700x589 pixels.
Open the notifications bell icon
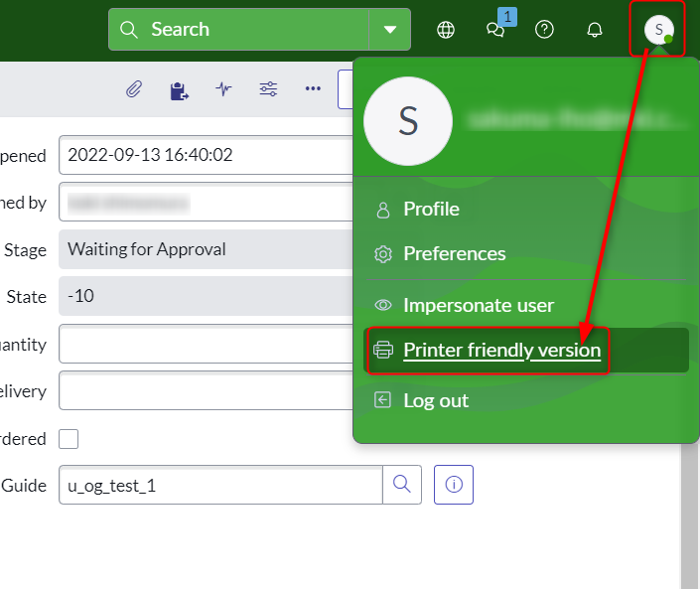coord(594,30)
